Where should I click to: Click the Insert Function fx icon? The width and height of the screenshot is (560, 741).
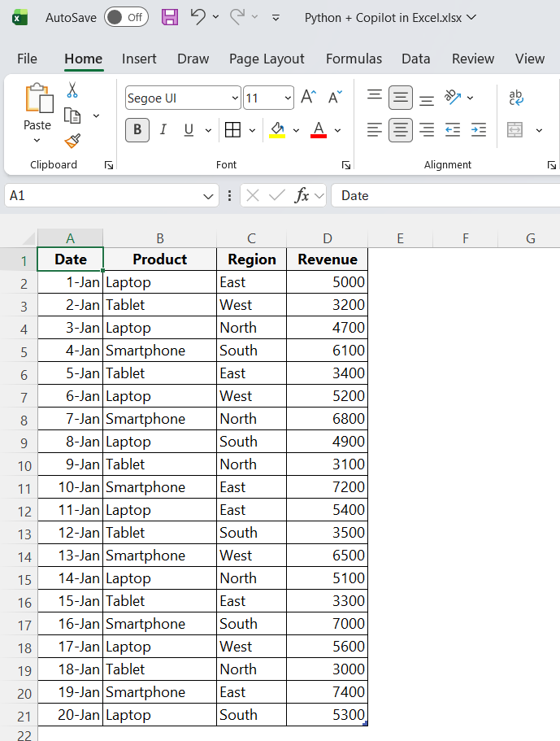click(302, 195)
